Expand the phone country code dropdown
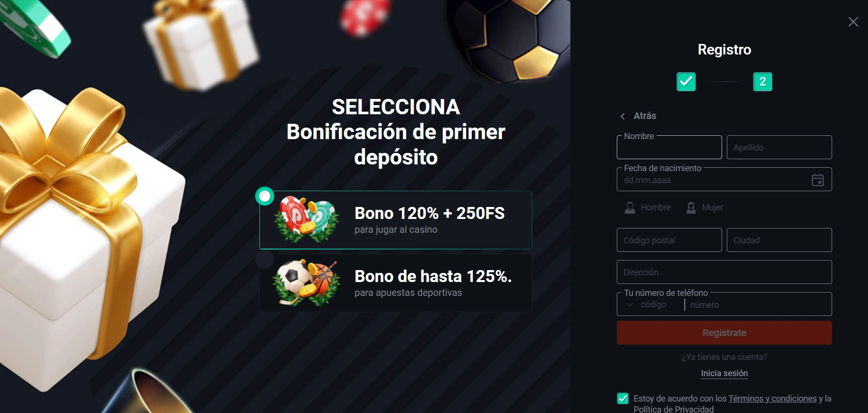Image resolution: width=868 pixels, height=413 pixels. click(x=647, y=305)
